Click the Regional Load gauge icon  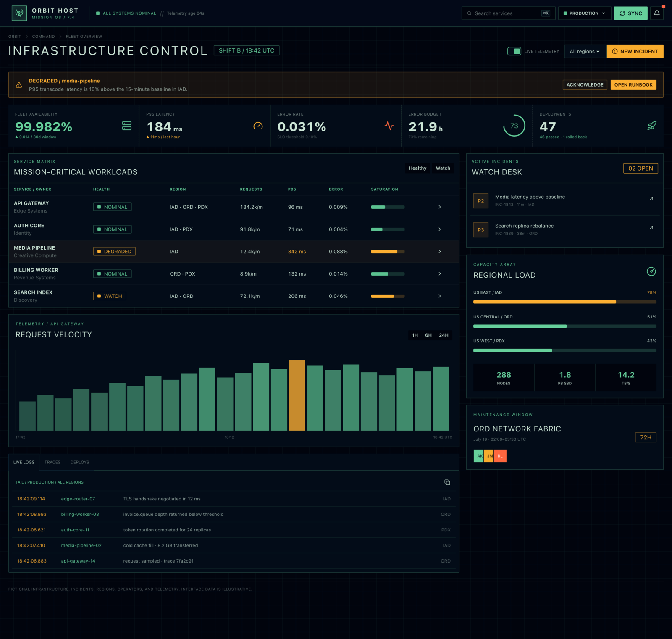point(651,271)
